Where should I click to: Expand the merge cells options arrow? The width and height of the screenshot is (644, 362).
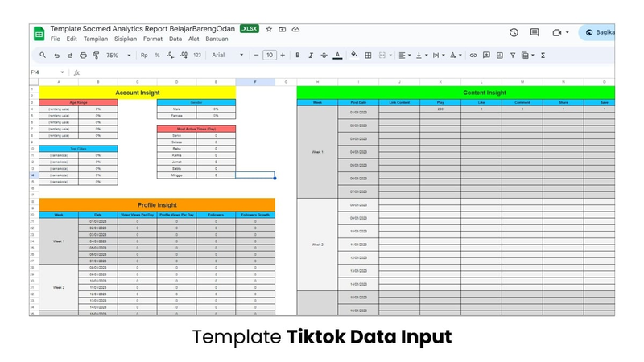pyautogui.click(x=390, y=55)
